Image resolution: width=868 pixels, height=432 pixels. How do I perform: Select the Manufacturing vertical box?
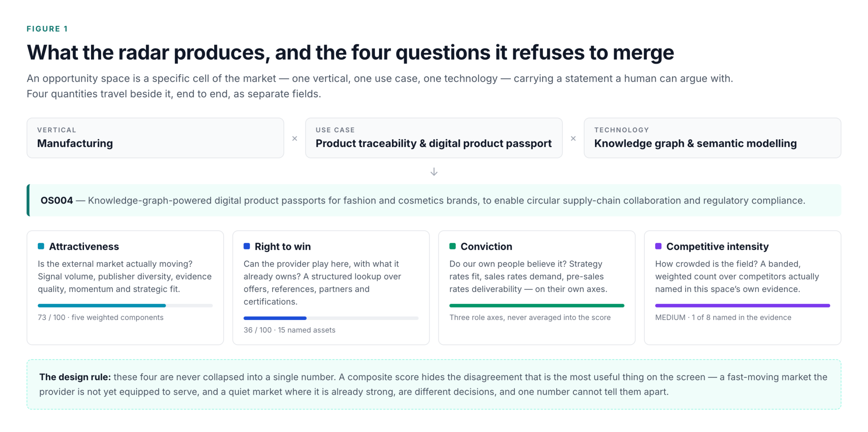155,138
